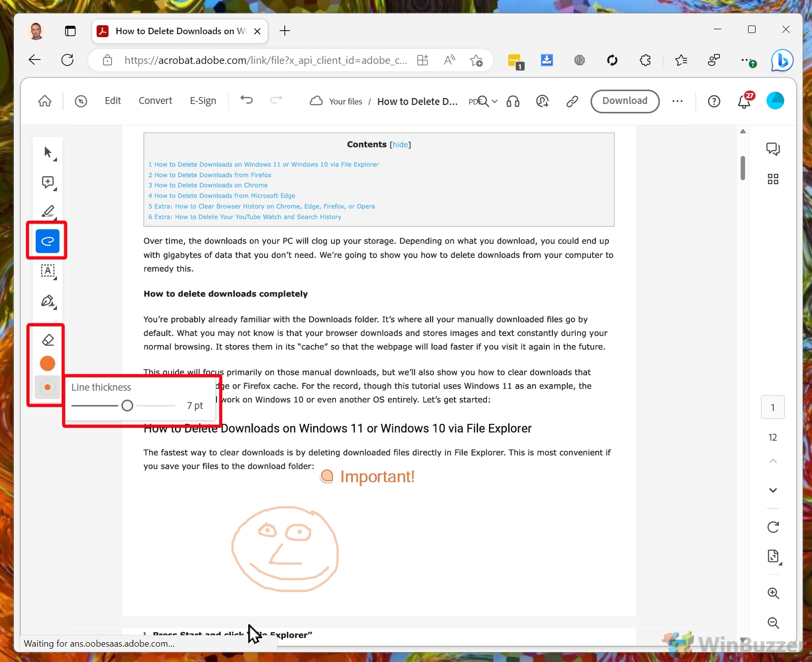Start read aloud with headphones icon
Screen dimensions: 812x662
pyautogui.click(x=513, y=102)
